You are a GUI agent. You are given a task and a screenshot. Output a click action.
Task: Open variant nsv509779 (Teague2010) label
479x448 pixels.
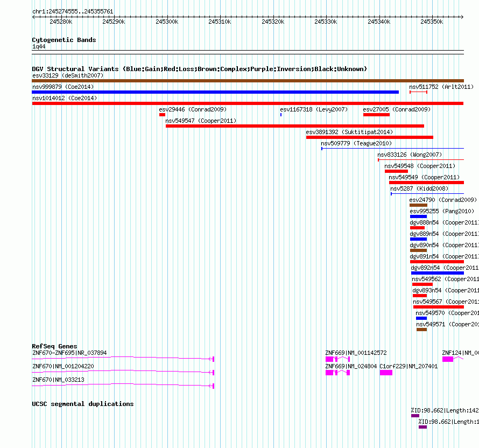click(x=356, y=143)
